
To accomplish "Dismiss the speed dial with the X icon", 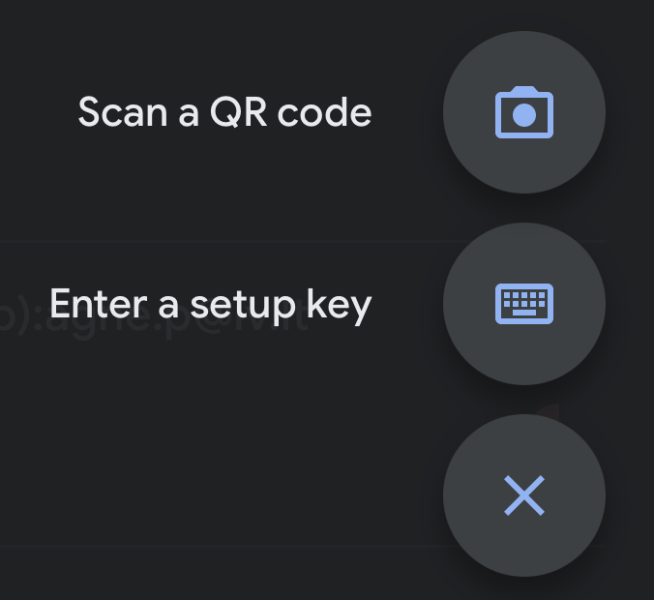I will pos(524,495).
